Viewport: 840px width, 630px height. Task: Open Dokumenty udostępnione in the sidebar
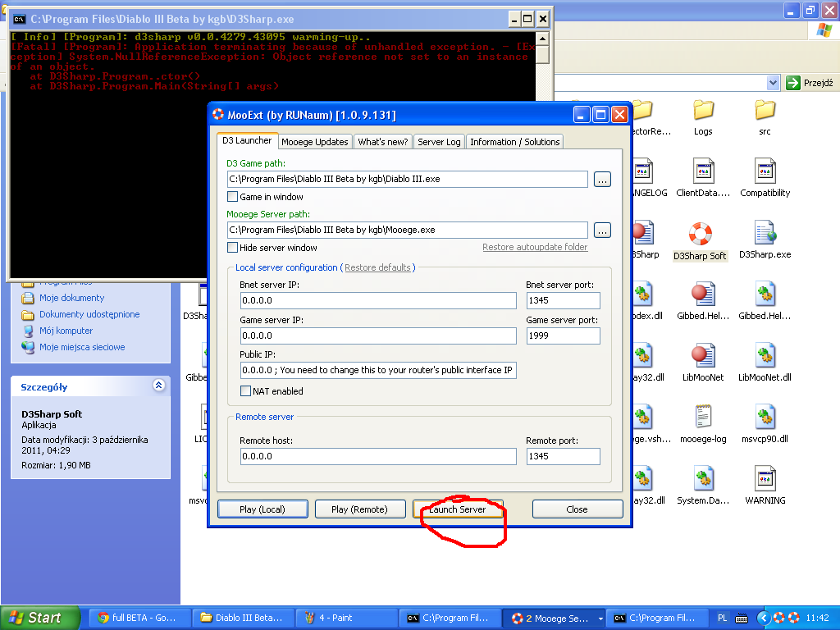click(x=89, y=314)
